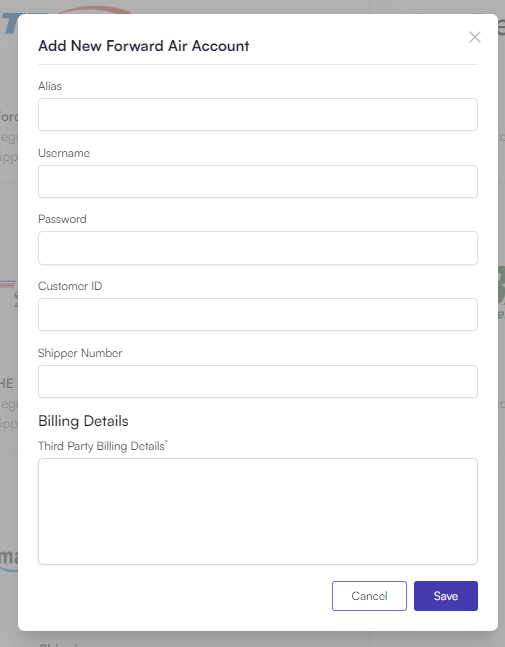Cancel adding the Forward Air account
The height and width of the screenshot is (647, 505).
(369, 596)
